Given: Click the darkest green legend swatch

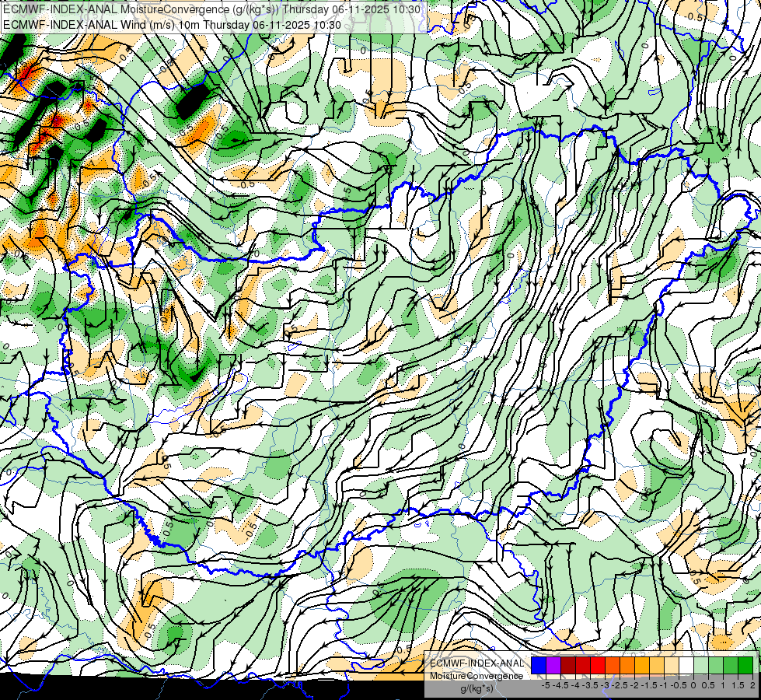Looking at the screenshot, I should 745,666.
